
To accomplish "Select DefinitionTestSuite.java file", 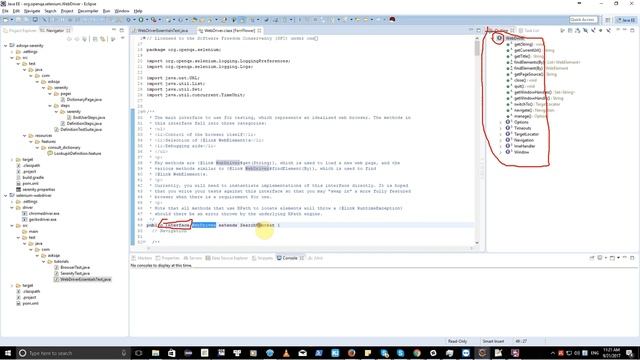I will [78, 129].
